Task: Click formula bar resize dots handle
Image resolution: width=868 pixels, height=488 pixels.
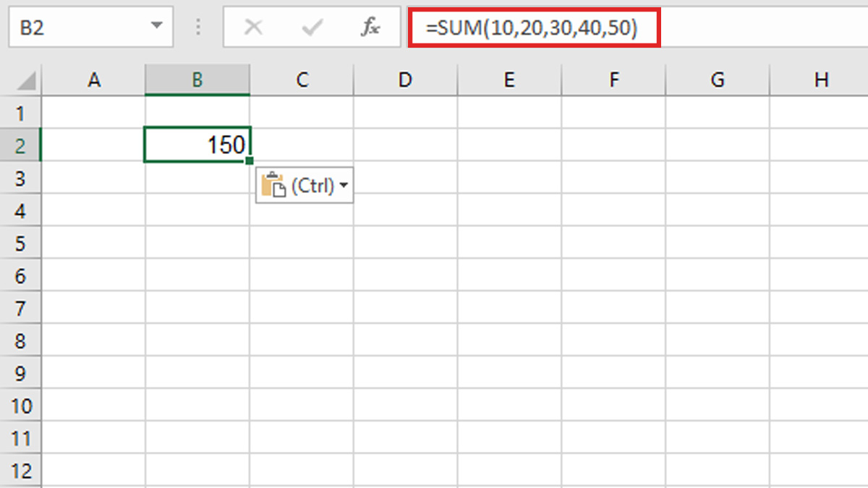Action: (x=198, y=27)
